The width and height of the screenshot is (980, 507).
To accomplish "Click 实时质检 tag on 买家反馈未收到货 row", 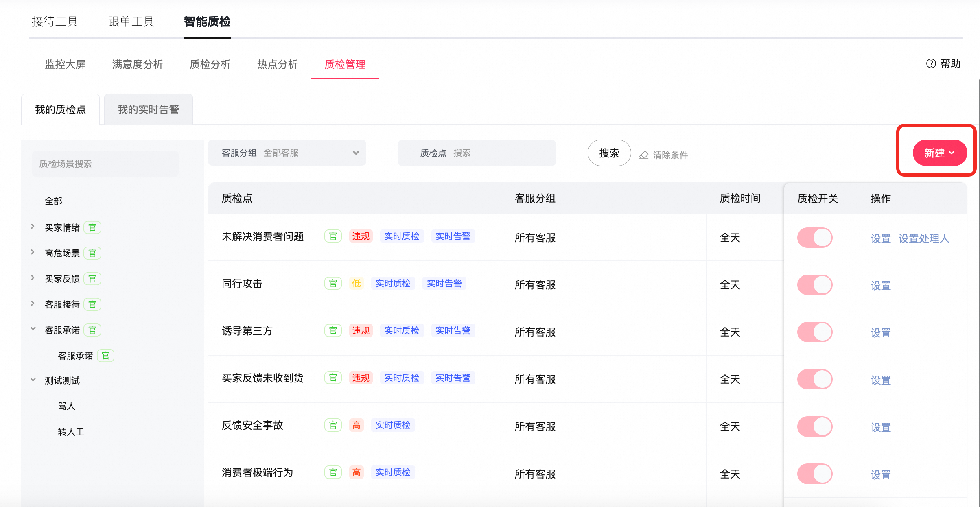I will 402,378.
